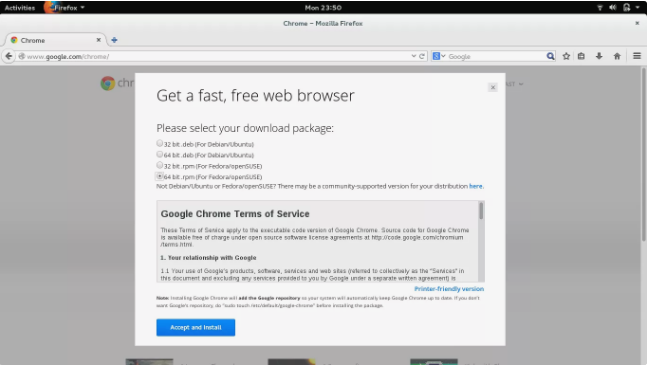Close the Firefox window

click(637, 23)
